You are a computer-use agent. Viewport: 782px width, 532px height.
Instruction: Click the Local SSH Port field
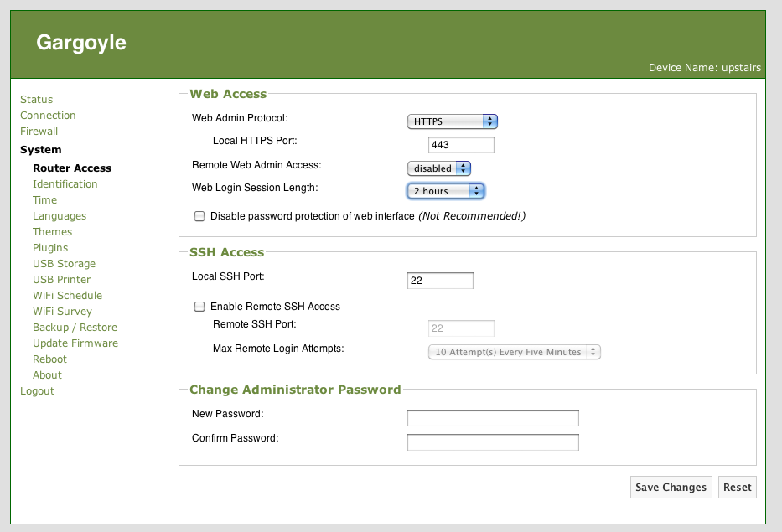click(x=439, y=281)
